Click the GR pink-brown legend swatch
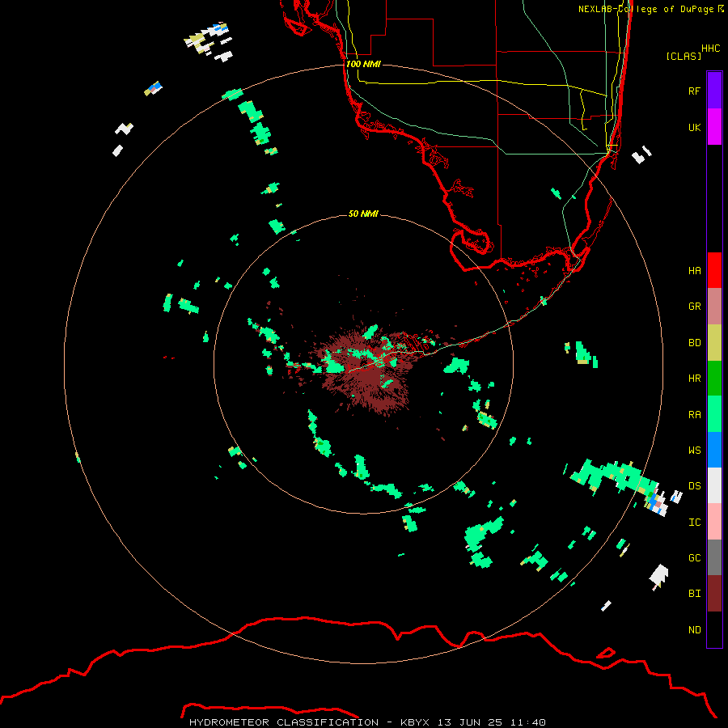Image resolution: width=728 pixels, height=728 pixels. [x=714, y=307]
